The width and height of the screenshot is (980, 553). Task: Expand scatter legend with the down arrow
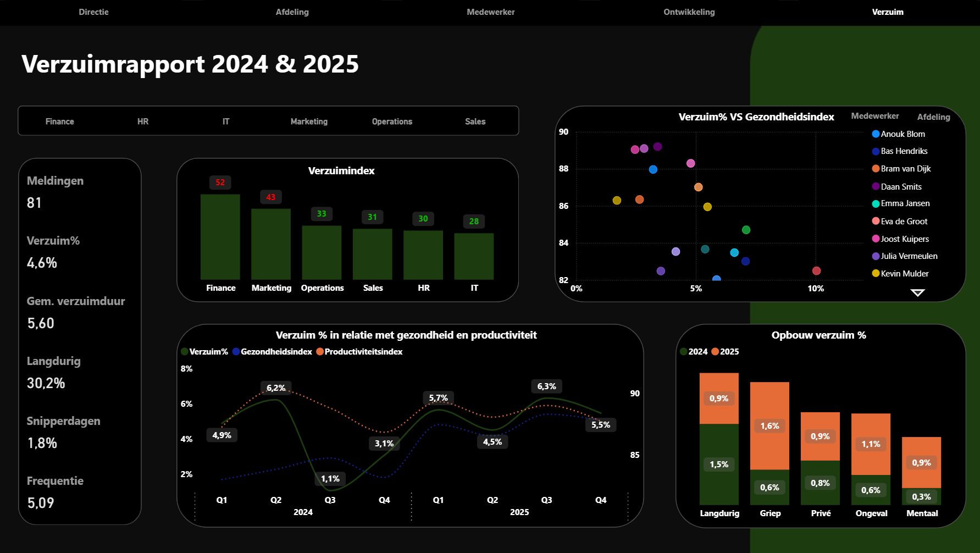click(x=917, y=292)
